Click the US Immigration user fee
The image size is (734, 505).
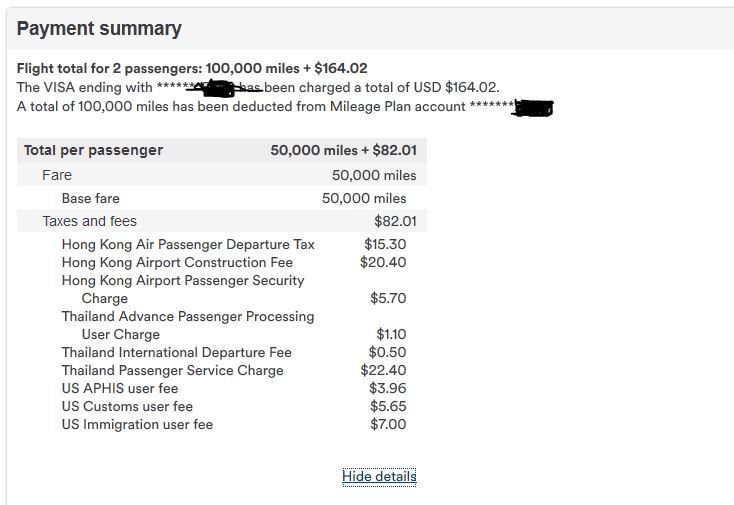pos(137,424)
